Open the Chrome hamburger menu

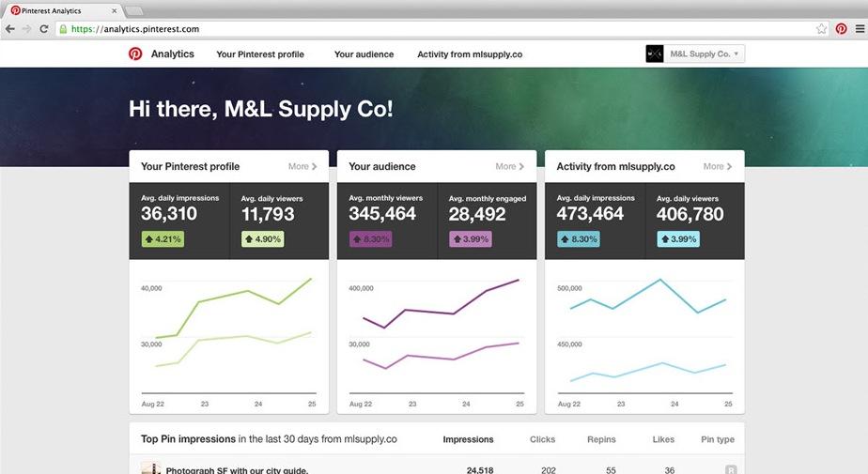point(860,29)
